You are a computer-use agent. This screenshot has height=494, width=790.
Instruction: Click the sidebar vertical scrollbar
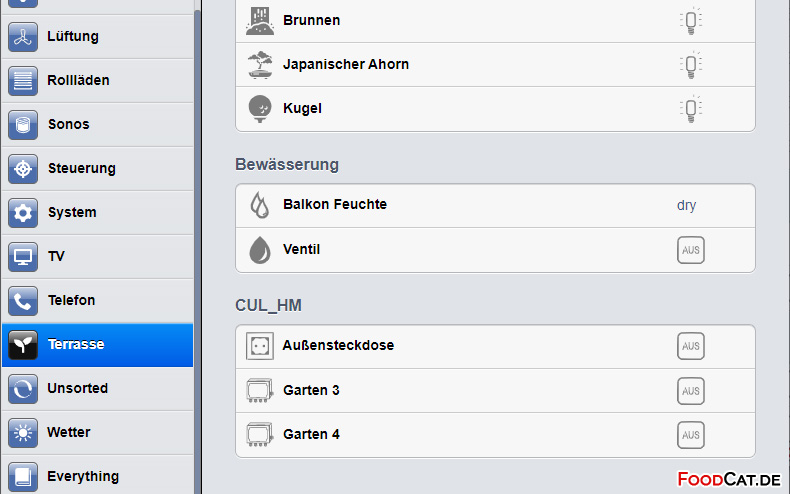(x=198, y=252)
